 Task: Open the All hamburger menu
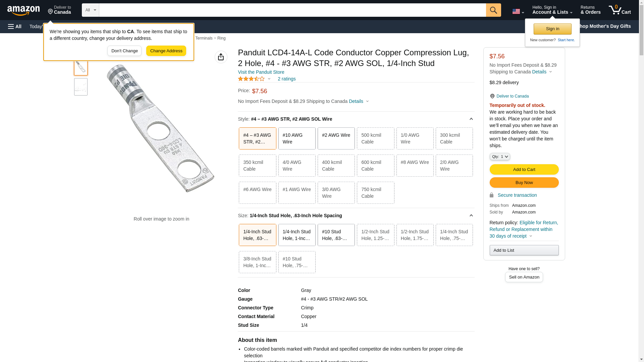tap(15, 26)
